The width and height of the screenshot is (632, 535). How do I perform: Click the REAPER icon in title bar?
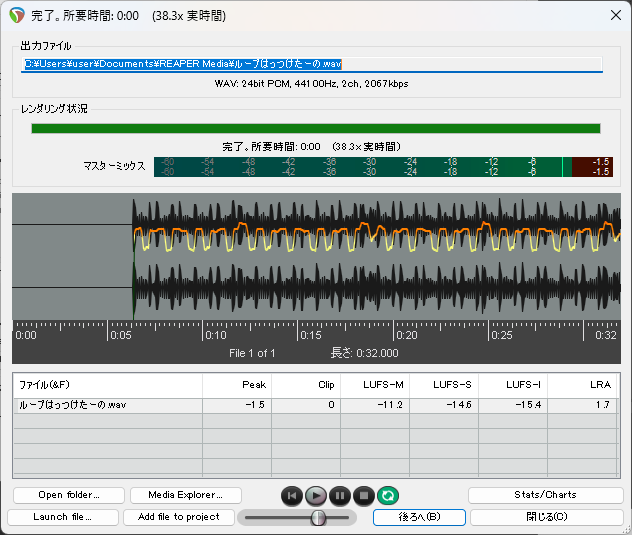[16, 15]
